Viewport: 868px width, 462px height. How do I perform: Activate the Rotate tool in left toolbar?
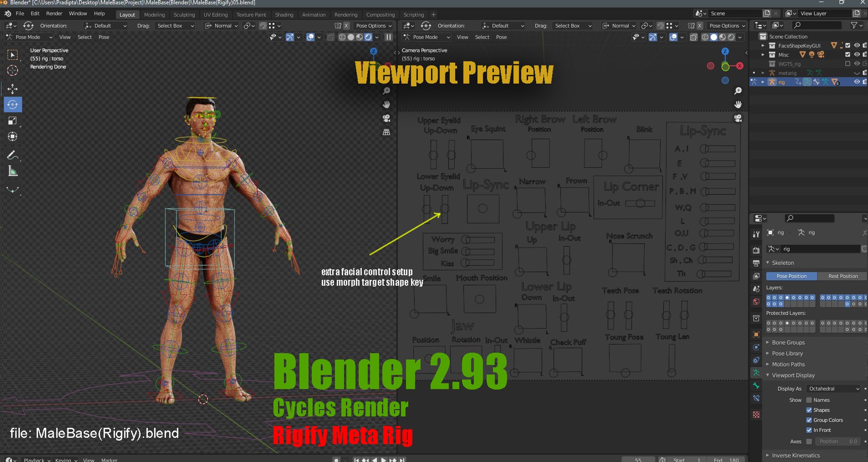coord(13,105)
